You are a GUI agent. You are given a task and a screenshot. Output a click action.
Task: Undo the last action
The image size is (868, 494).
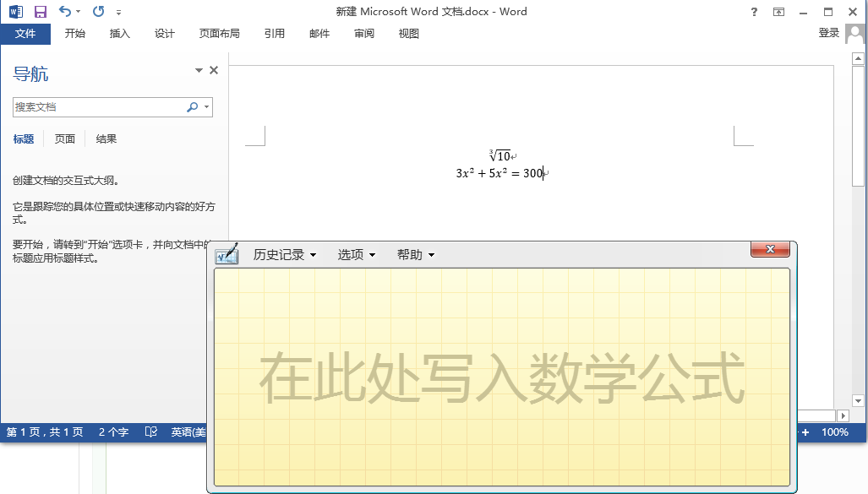(65, 12)
